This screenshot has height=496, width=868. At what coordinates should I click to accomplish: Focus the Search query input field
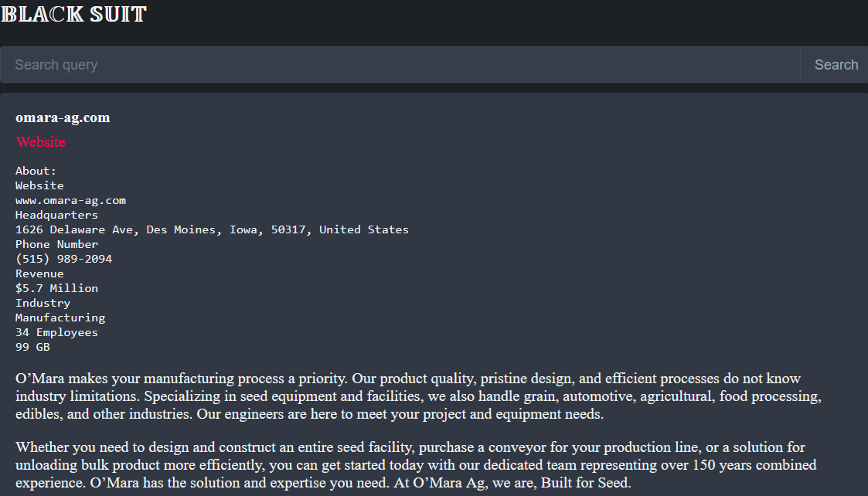click(400, 65)
